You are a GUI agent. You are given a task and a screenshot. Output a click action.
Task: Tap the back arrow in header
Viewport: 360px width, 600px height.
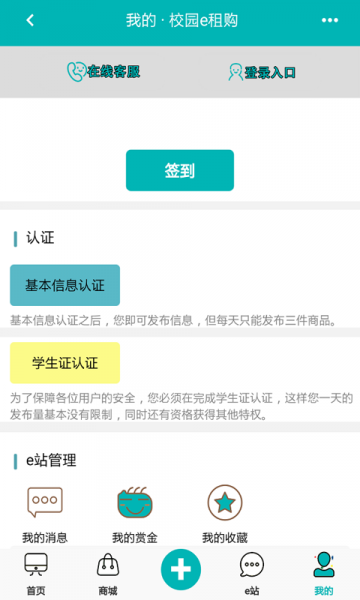30,20
